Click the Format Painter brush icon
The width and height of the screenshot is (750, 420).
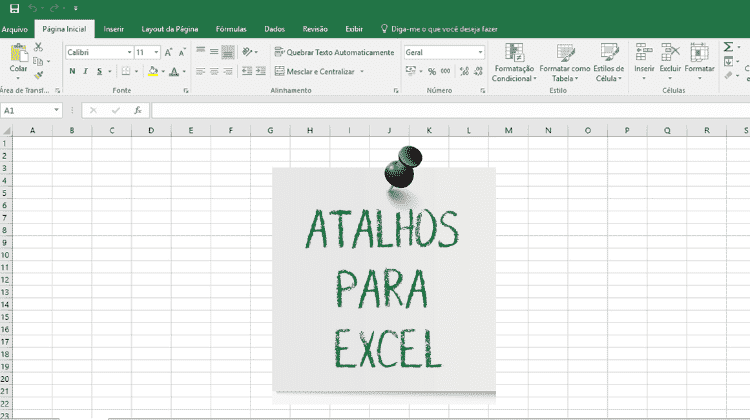(38, 74)
